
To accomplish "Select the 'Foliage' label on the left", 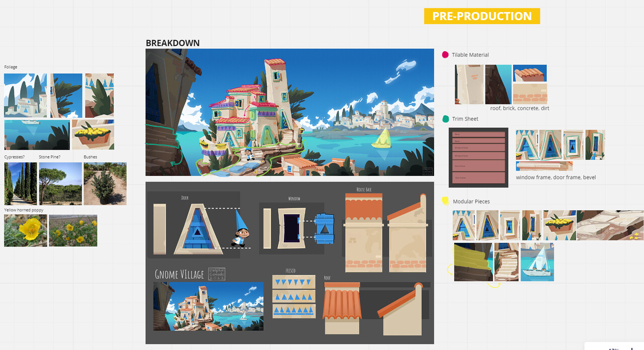I will [x=11, y=67].
